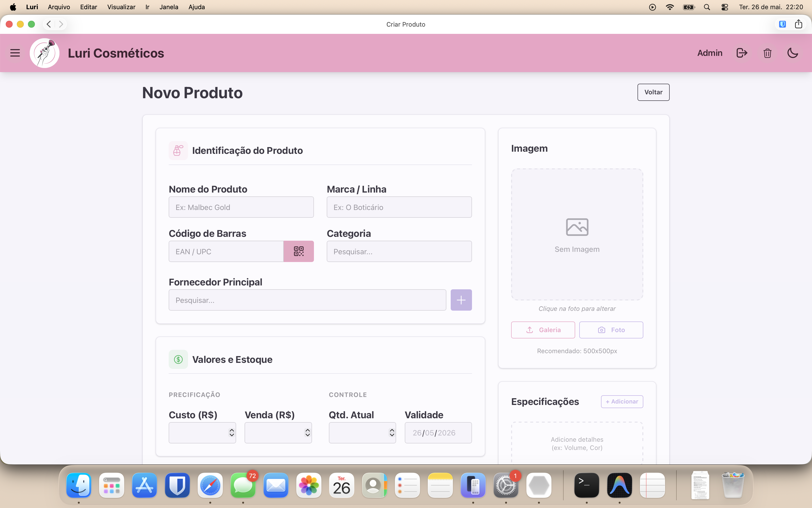Open the Ajuda menu
Screen dimensions: 812x508
coord(197,7)
